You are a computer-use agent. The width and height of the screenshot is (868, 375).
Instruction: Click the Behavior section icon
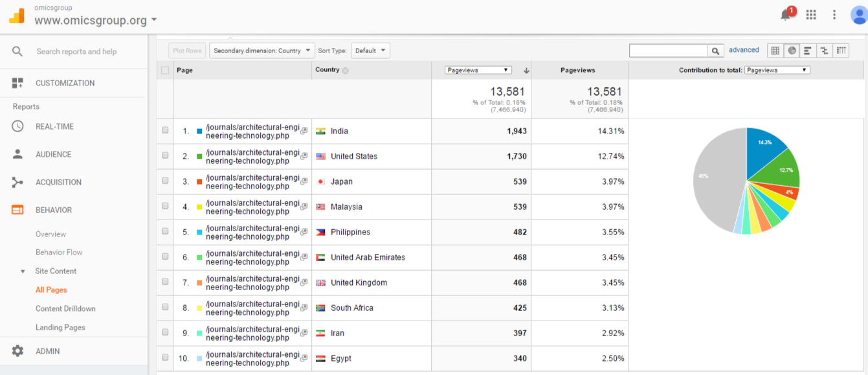(x=17, y=210)
